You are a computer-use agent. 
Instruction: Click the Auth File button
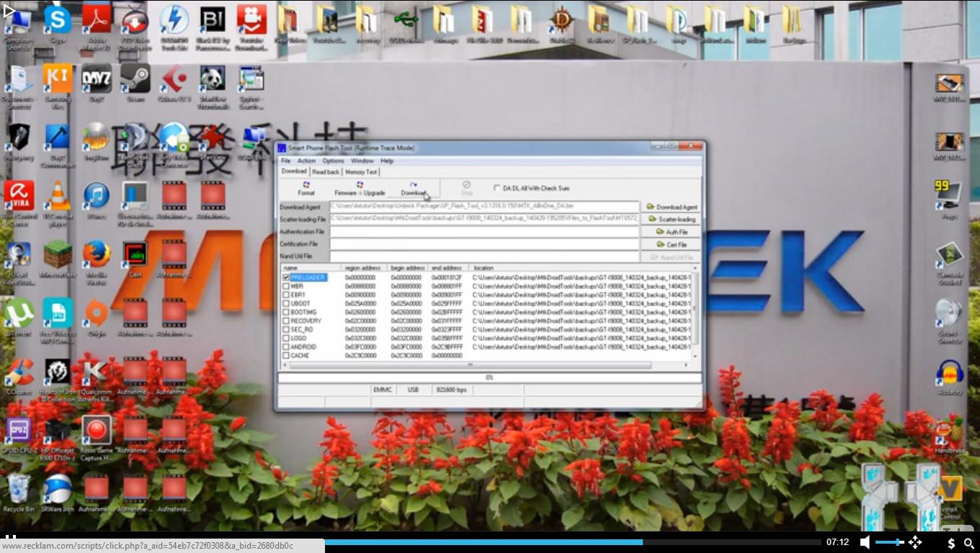coord(671,232)
